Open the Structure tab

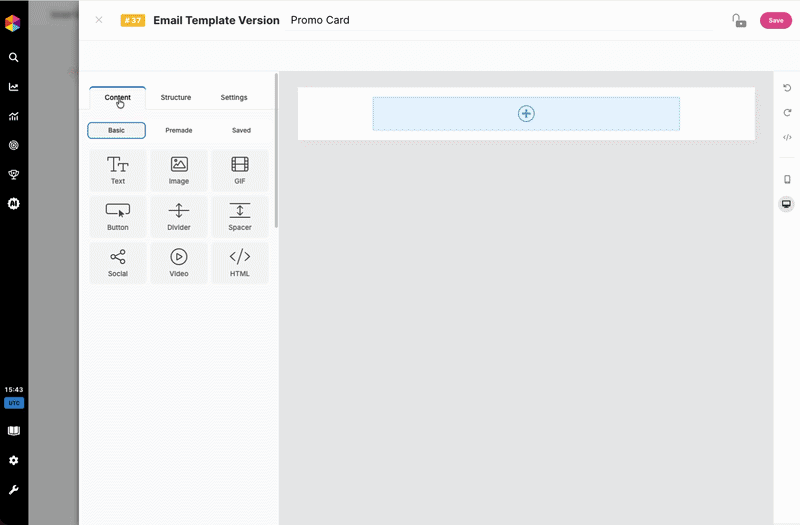point(176,98)
